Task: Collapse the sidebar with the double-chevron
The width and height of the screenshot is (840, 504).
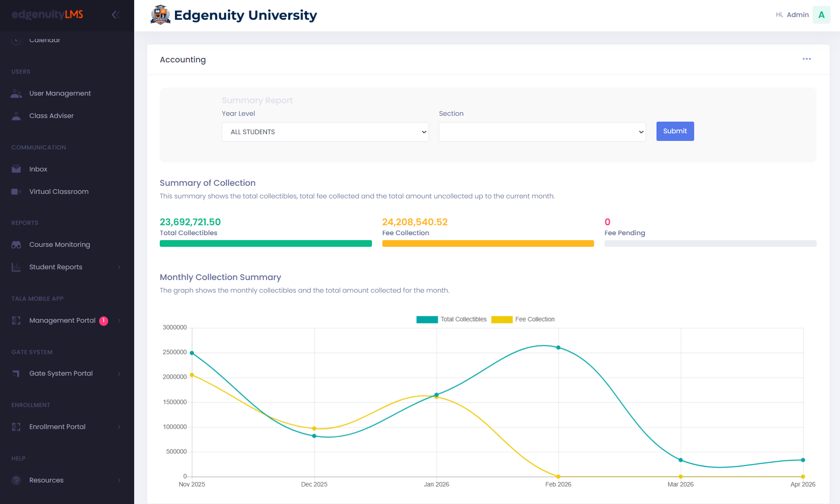Action: (116, 14)
